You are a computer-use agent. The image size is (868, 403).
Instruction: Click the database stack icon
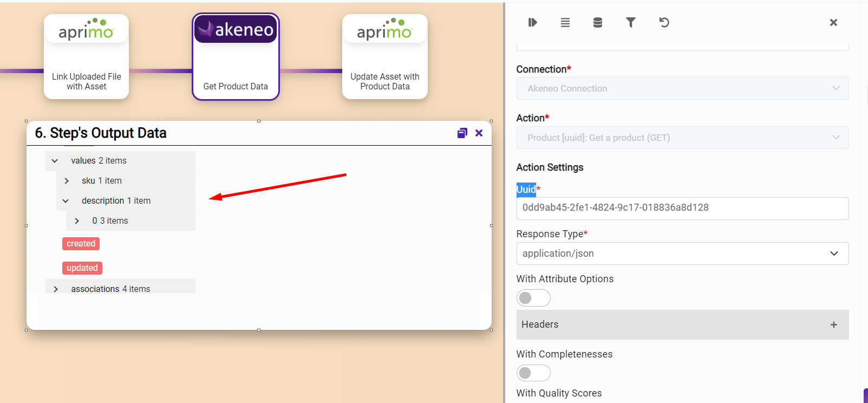(597, 22)
